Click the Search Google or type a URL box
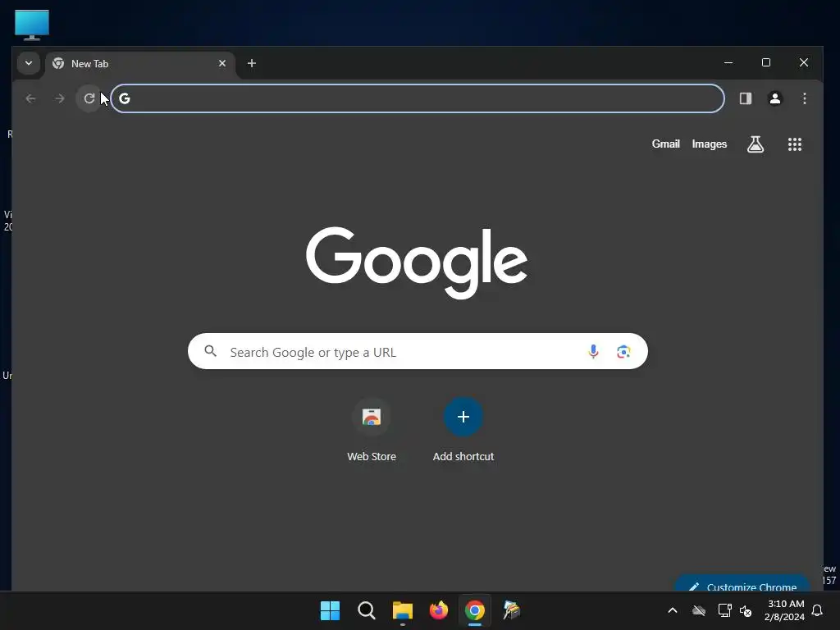The height and width of the screenshot is (630, 840). (x=418, y=351)
